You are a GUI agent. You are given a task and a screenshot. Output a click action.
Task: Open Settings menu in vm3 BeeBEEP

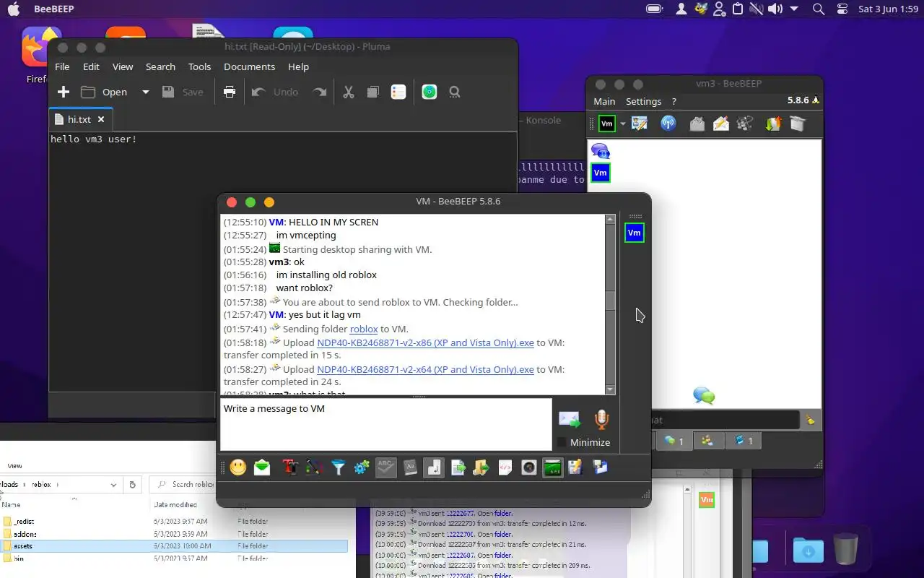[643, 101]
